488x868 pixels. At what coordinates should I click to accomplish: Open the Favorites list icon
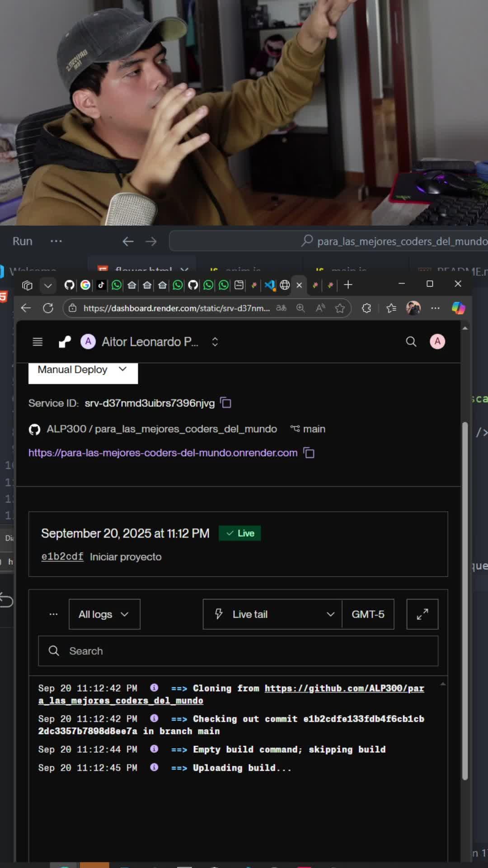coord(391,308)
